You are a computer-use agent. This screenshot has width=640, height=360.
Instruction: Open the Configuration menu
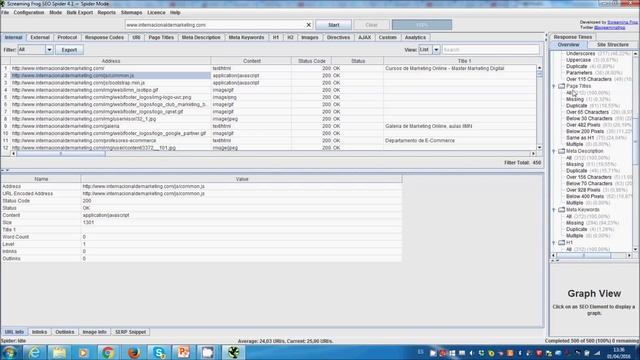point(29,13)
